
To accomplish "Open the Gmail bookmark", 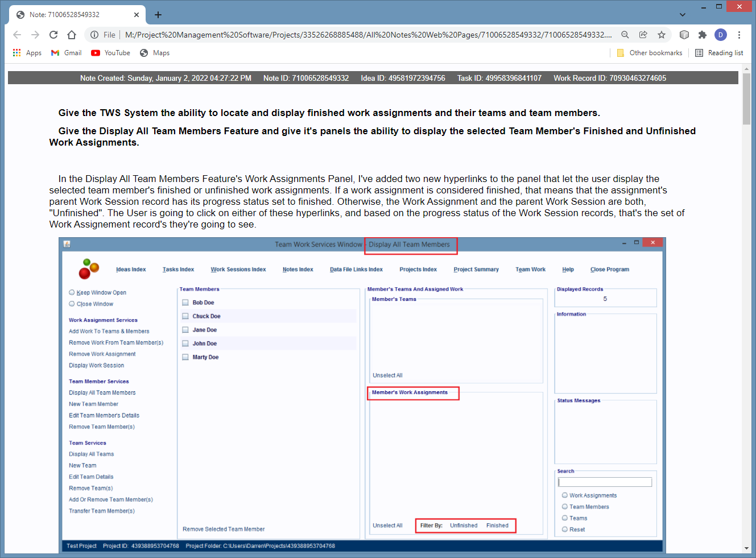I will (x=66, y=53).
